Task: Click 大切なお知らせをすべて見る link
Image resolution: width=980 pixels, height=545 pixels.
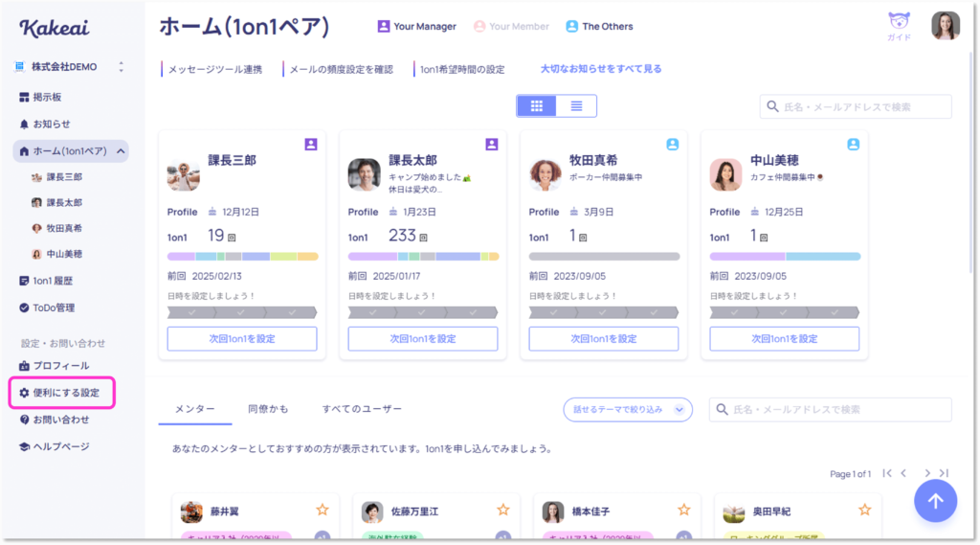Action: point(601,69)
